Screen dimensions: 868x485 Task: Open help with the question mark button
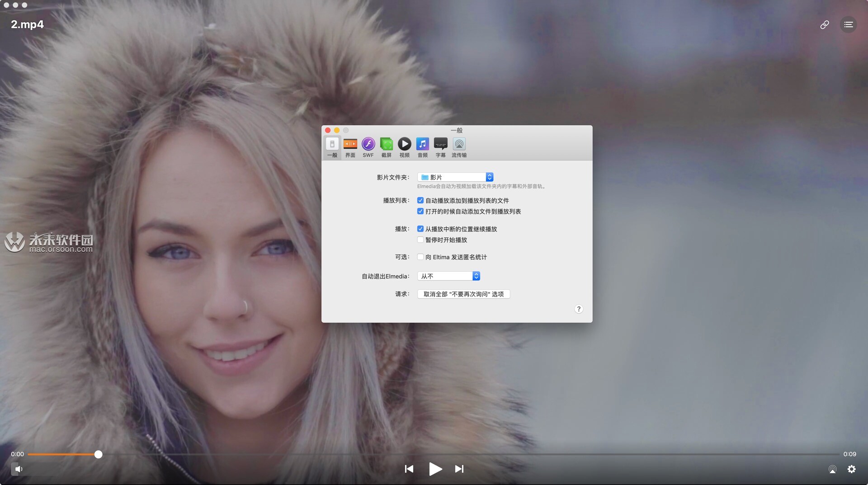point(579,309)
